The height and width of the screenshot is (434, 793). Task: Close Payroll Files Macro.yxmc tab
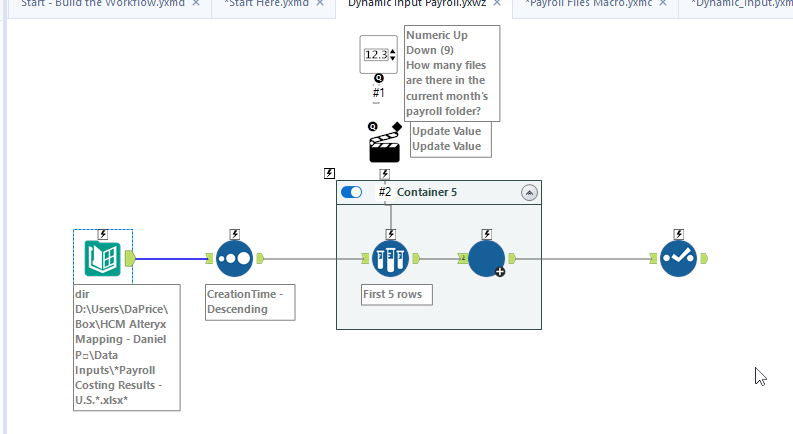point(663,3)
